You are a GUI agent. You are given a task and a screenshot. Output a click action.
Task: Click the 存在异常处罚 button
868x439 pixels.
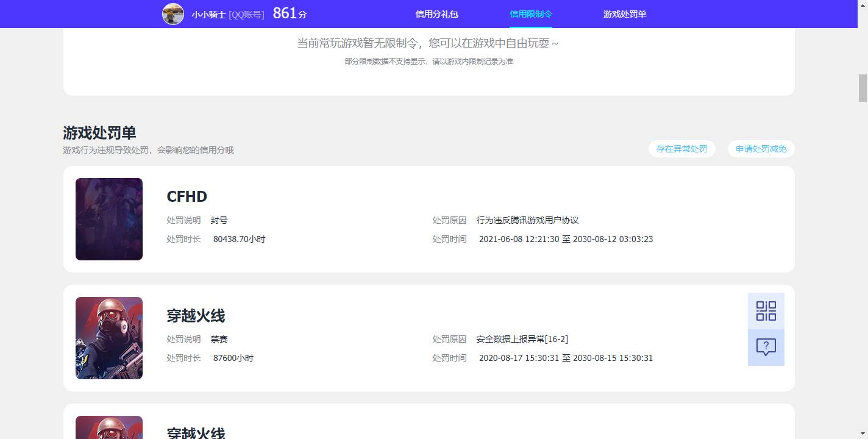tap(681, 148)
